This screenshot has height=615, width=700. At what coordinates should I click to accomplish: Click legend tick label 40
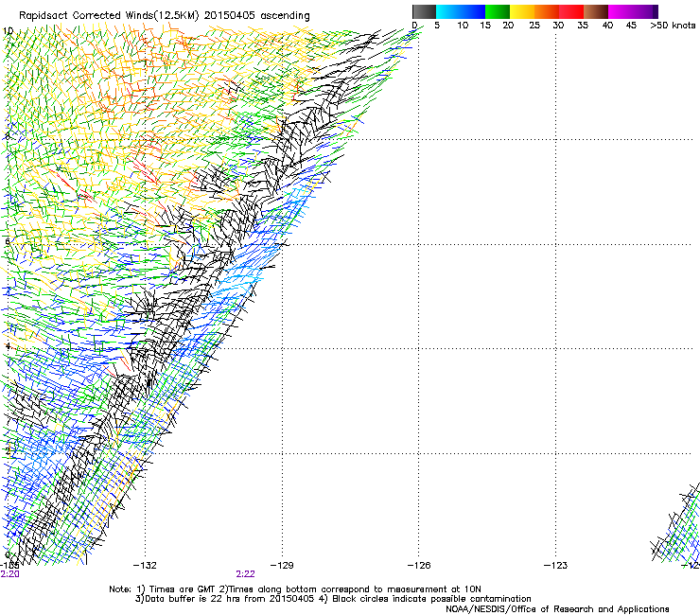(x=607, y=26)
